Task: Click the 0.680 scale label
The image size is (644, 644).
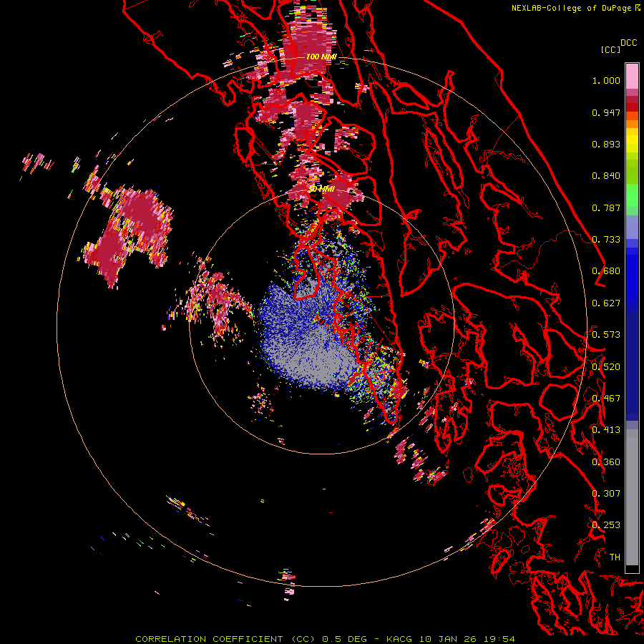Action: (x=606, y=271)
